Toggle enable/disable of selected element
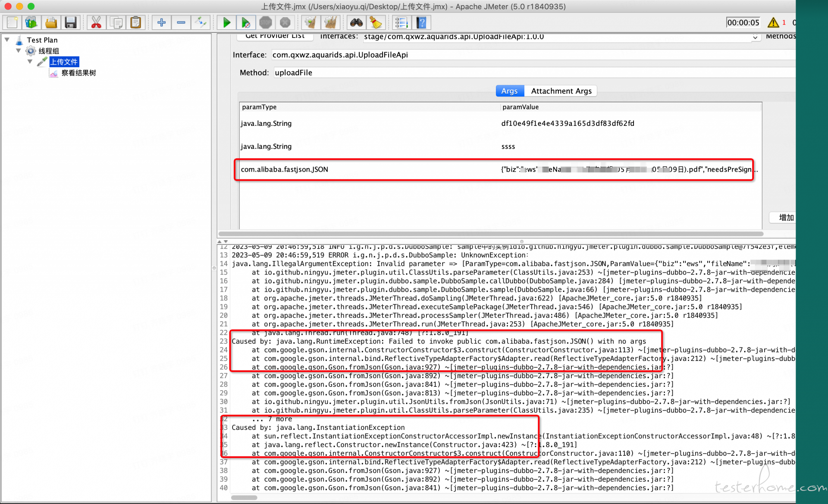Image resolution: width=828 pixels, height=504 pixels. (201, 22)
